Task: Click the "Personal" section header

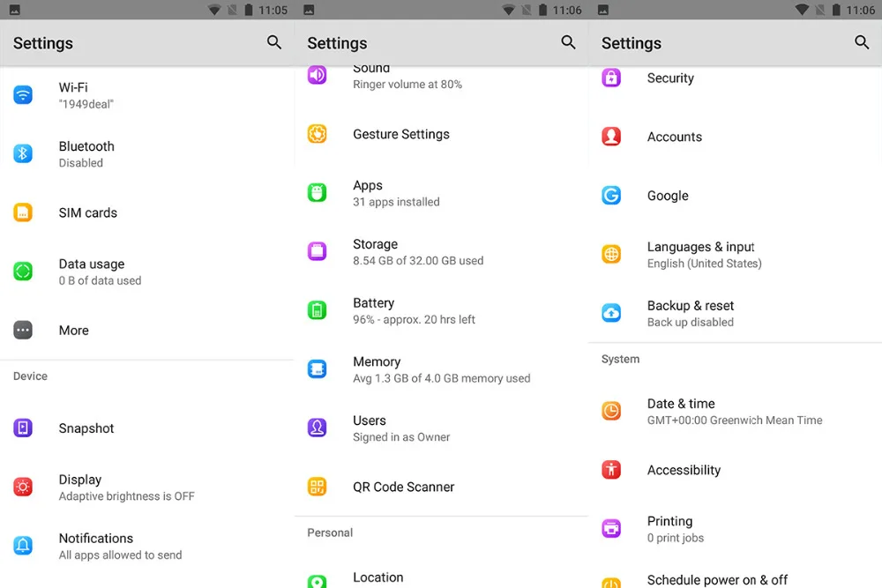Action: tap(330, 533)
